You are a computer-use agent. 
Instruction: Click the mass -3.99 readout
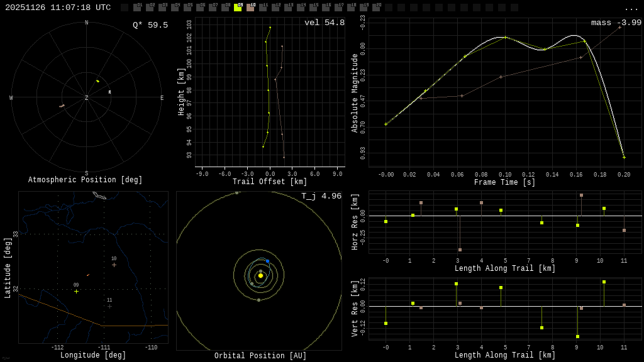pos(616,23)
